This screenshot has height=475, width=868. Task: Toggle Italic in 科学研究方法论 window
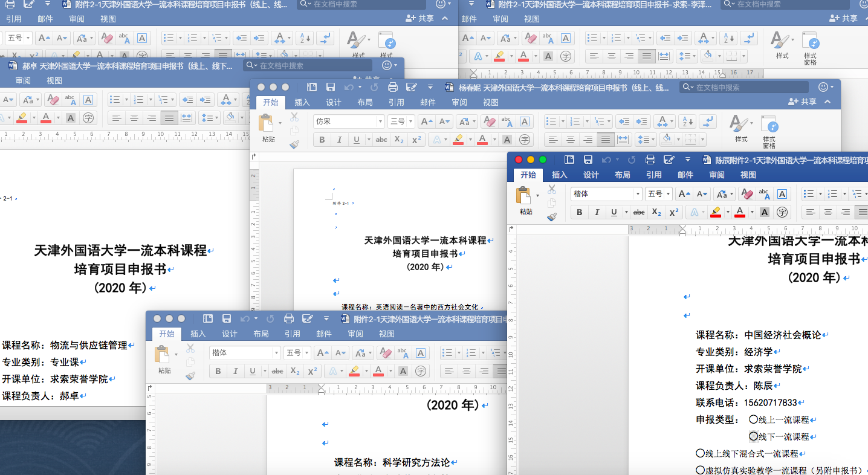[236, 371]
